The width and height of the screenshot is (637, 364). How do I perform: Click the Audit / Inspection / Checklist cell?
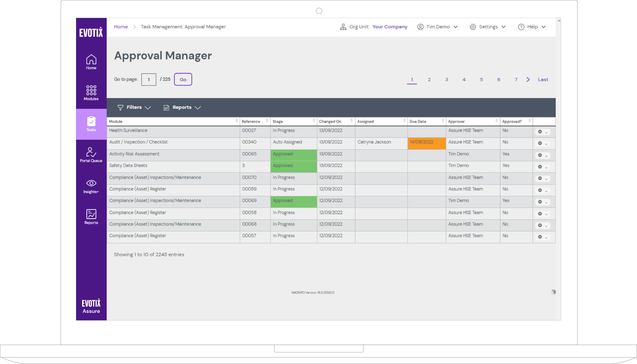click(173, 143)
